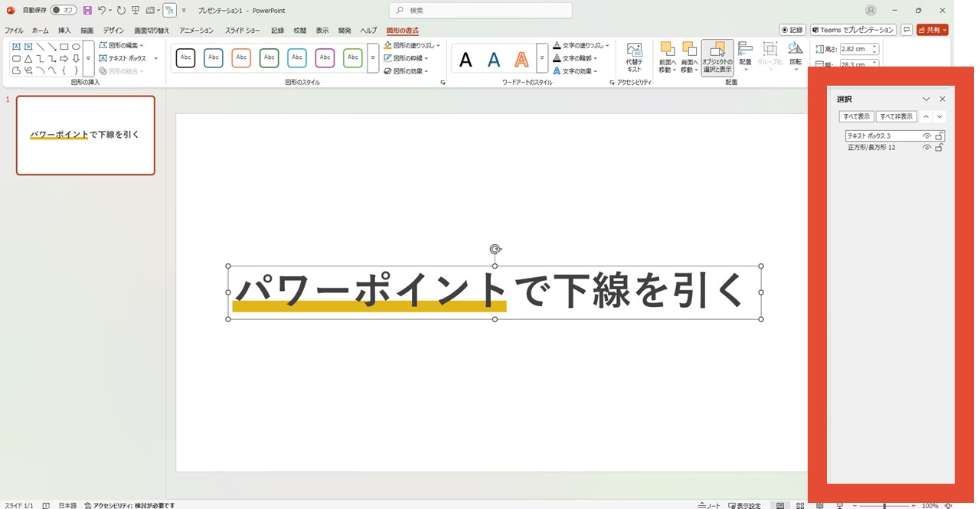980x509 pixels.
Task: Apply the black outline Abc shape style
Action: (185, 58)
